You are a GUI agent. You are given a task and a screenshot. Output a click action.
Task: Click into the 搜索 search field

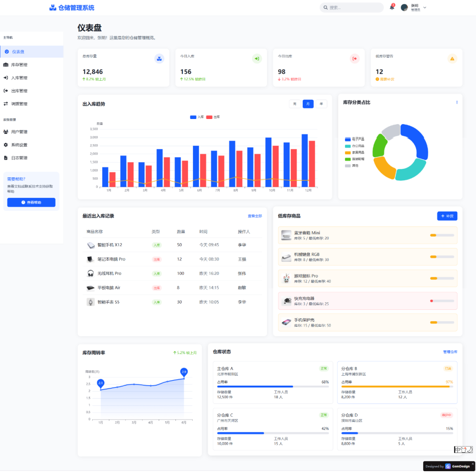352,7
